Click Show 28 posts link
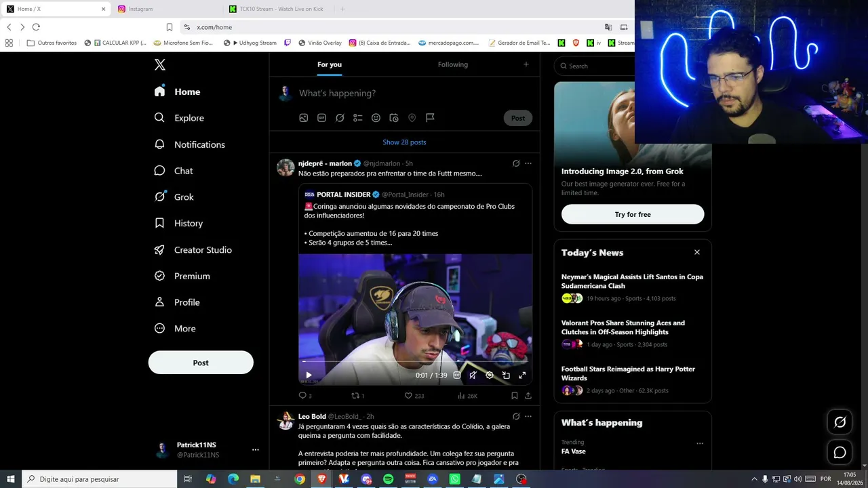This screenshot has height=488, width=868. coord(404,142)
